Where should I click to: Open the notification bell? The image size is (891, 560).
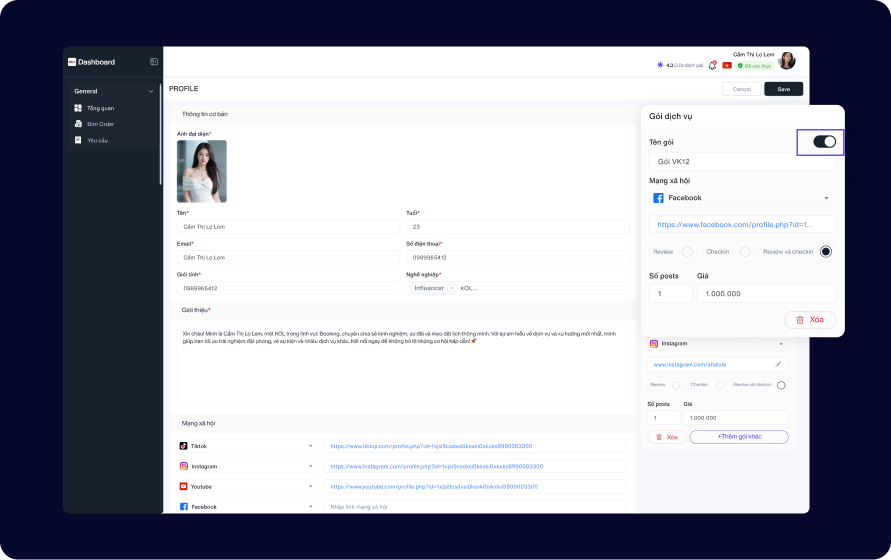(x=713, y=65)
